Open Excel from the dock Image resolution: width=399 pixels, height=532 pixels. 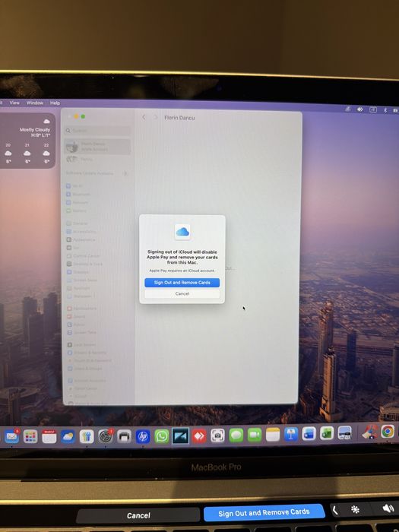327,433
